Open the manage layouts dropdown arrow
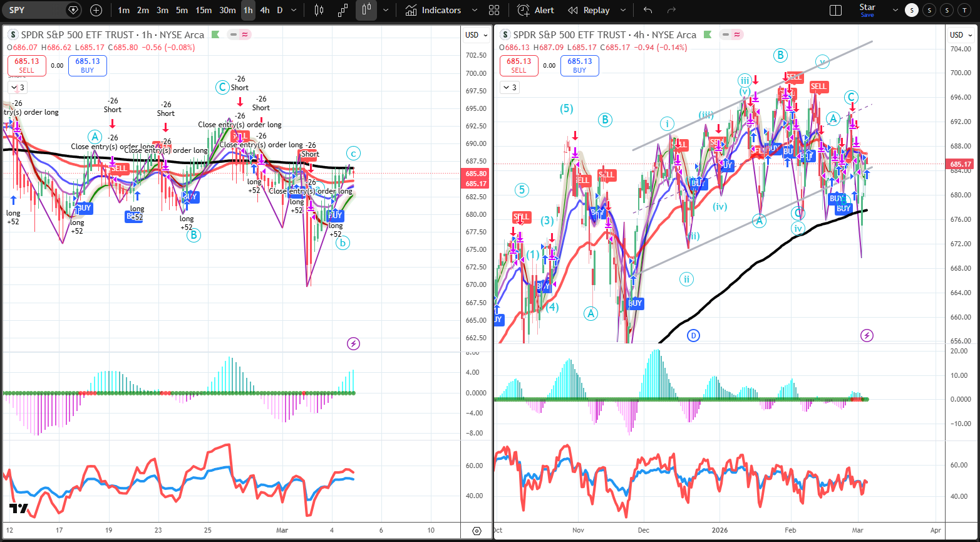 point(894,10)
